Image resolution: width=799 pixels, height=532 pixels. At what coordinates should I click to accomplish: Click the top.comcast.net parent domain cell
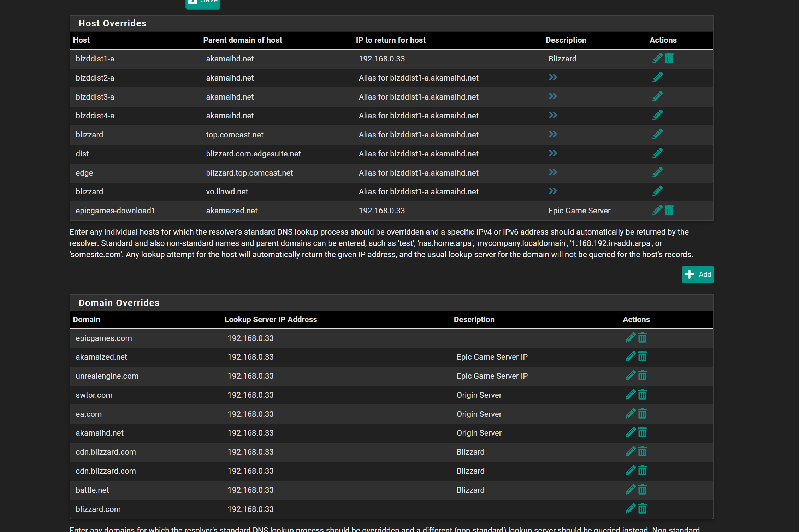[x=235, y=135]
